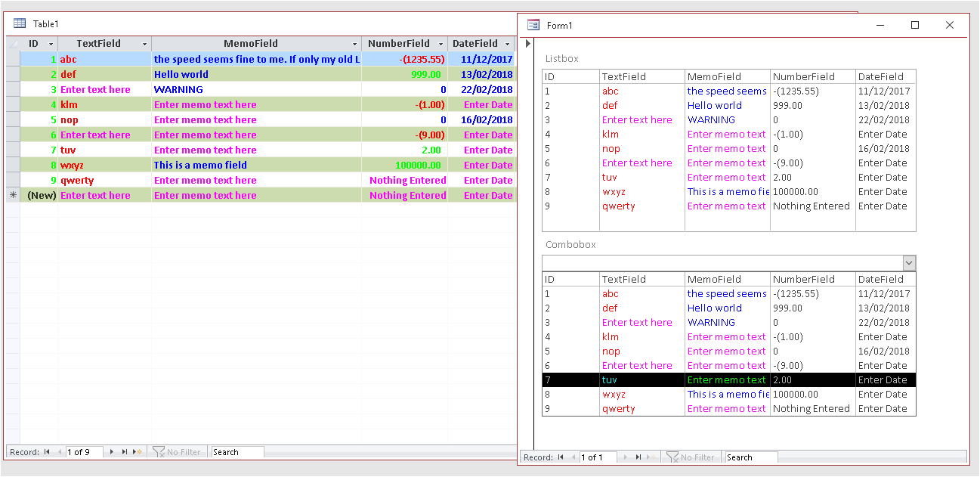Select the row selector for record 5 nop
The height and width of the screenshot is (477, 980).
(12, 119)
